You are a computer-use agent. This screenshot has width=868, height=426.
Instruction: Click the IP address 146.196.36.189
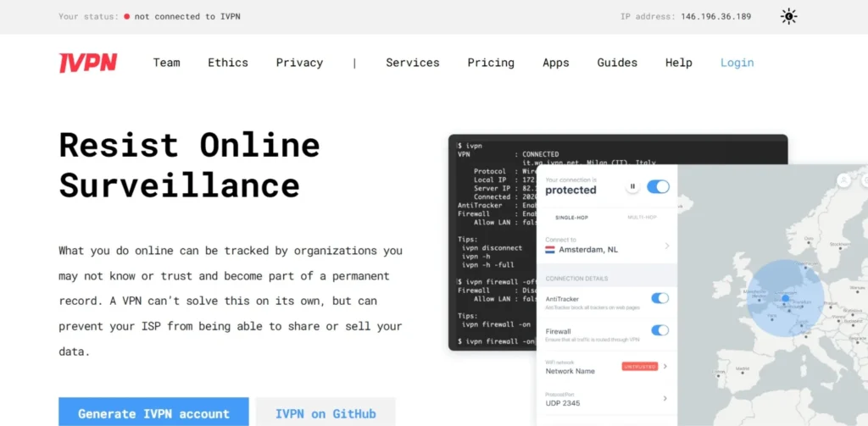tap(715, 17)
